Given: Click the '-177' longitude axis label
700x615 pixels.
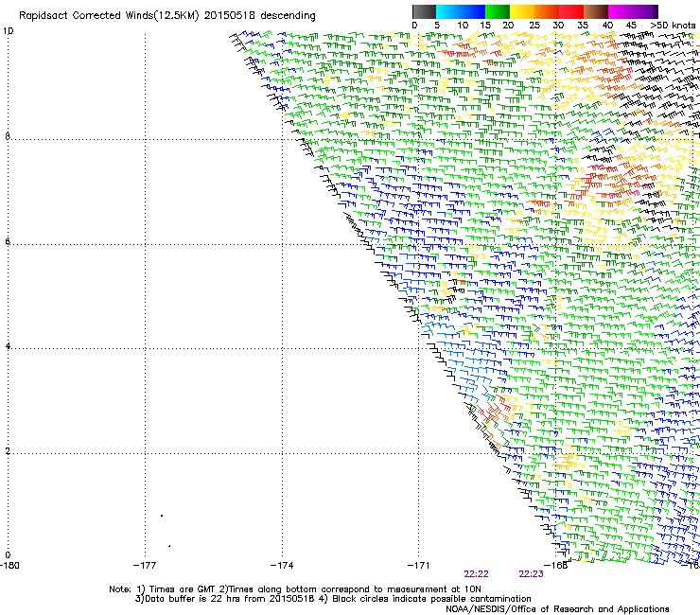Looking at the screenshot, I should tap(145, 566).
